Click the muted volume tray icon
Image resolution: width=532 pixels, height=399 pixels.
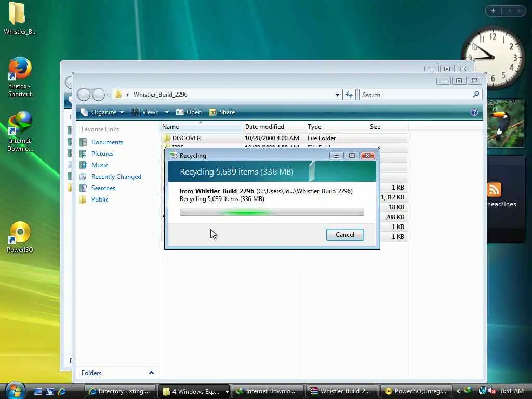click(492, 391)
